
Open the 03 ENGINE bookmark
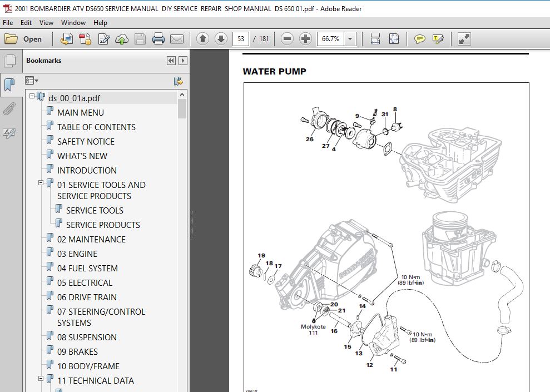77,254
